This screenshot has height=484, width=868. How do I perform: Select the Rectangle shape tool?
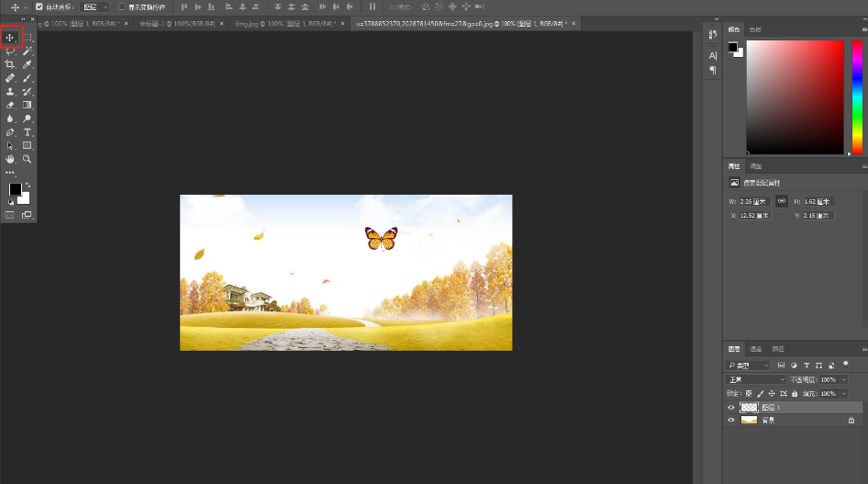[x=28, y=146]
